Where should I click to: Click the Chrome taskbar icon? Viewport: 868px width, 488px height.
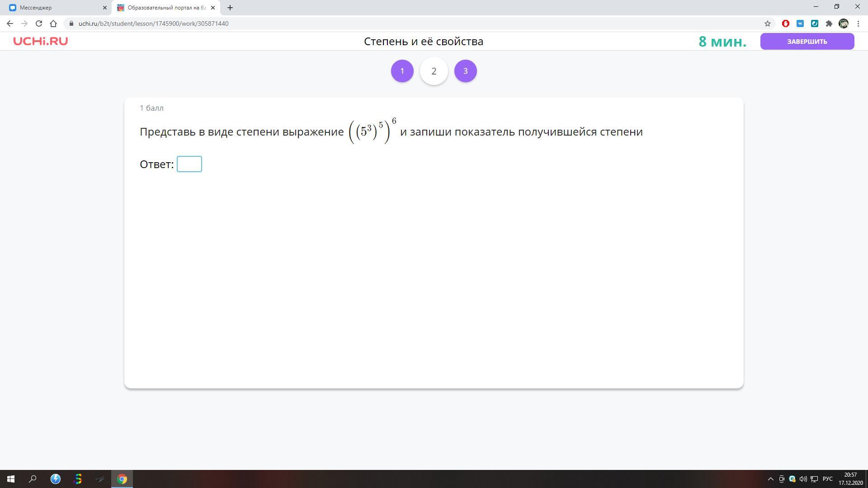coord(122,479)
